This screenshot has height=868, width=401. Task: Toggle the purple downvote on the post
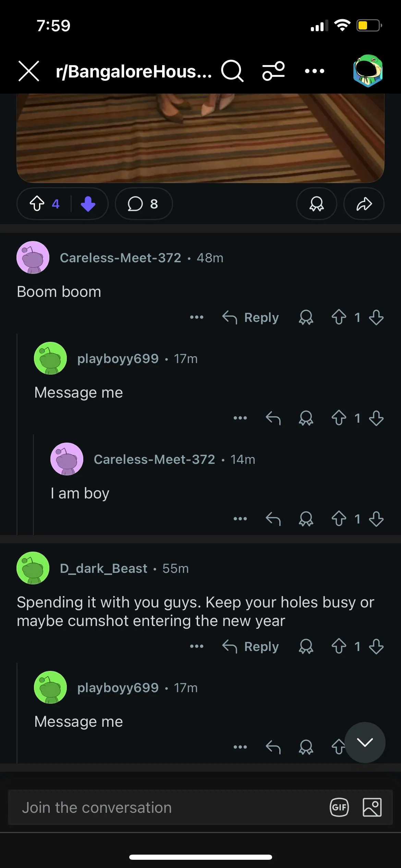click(x=88, y=204)
